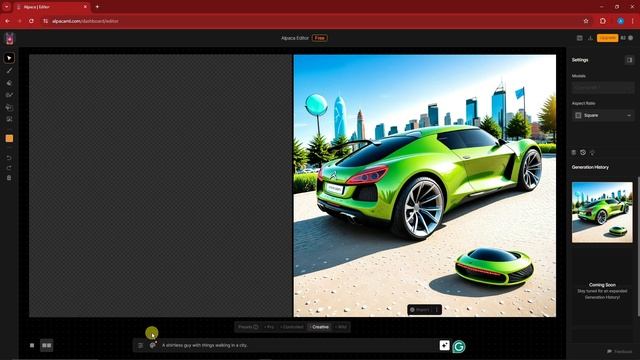Screen dimensions: 640x360
Task: Click the download icon in header
Action: tap(590, 38)
